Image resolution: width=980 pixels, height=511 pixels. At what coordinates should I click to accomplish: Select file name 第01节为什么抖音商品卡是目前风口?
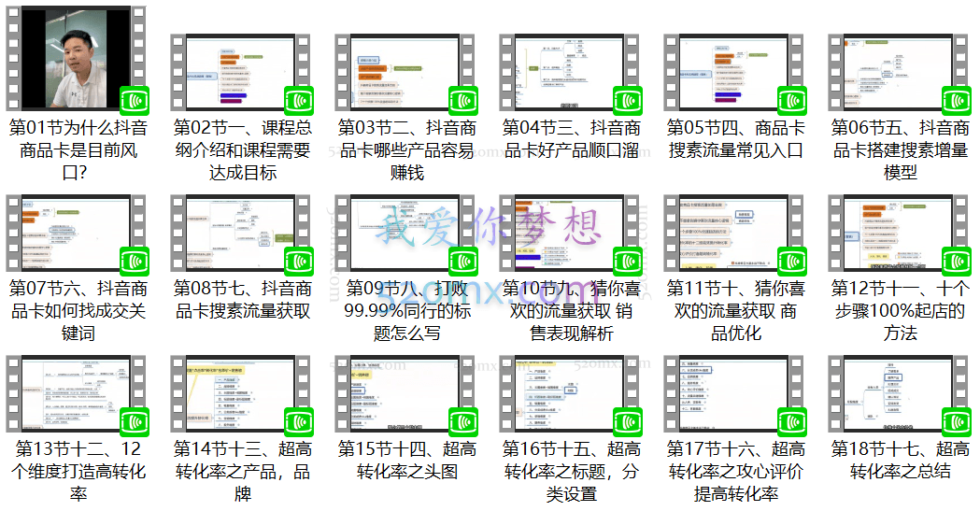(78, 149)
